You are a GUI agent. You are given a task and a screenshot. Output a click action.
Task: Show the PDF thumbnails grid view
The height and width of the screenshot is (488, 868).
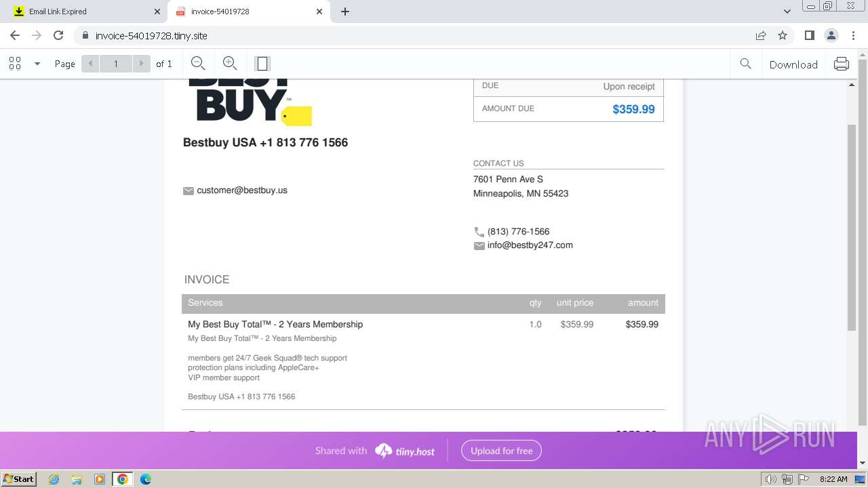pos(15,63)
